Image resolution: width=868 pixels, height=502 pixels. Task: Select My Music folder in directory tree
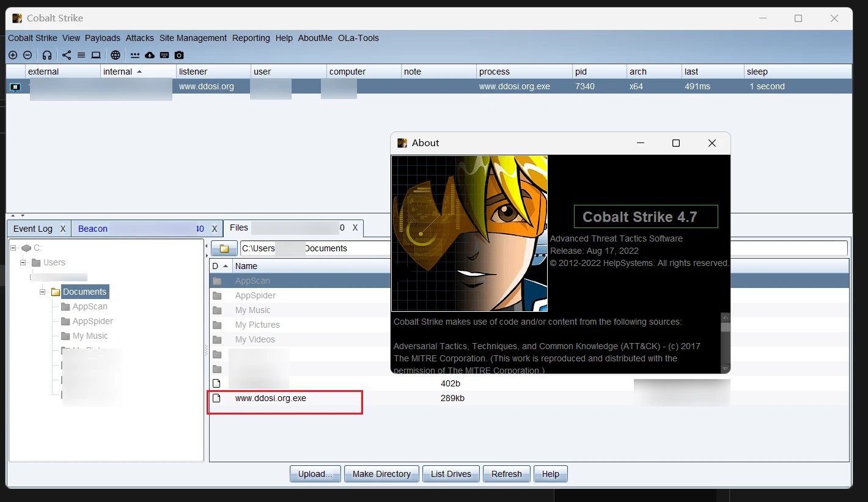pos(90,336)
